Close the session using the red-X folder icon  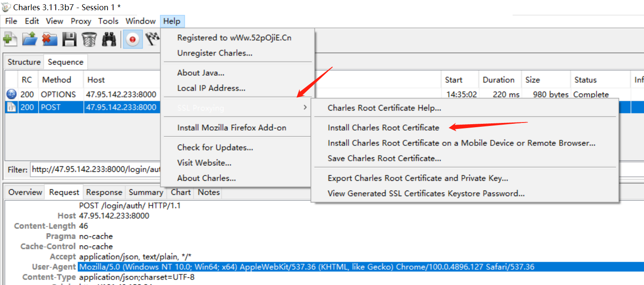coord(50,40)
